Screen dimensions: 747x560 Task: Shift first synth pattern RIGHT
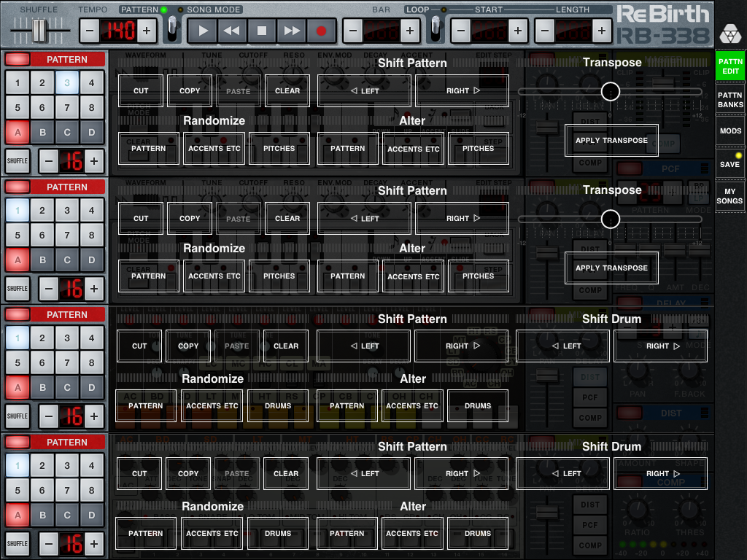pos(462,90)
